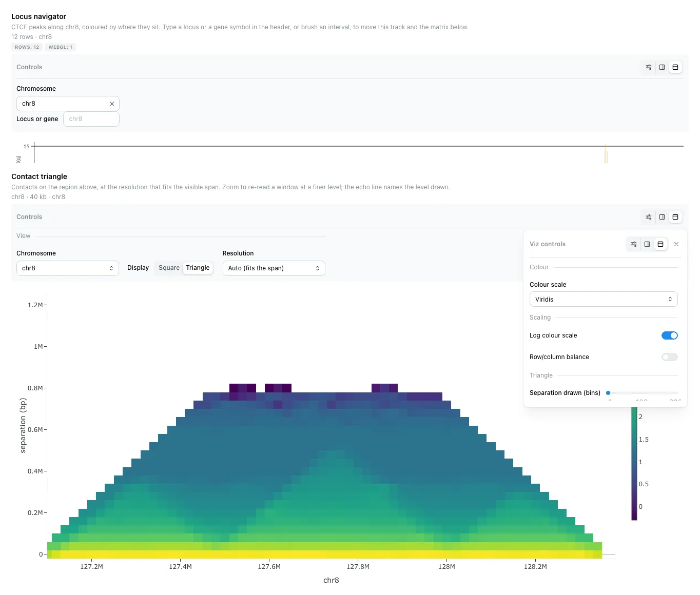700x595 pixels.
Task: Click the 1.2M separation axis tick label
Action: [35, 305]
